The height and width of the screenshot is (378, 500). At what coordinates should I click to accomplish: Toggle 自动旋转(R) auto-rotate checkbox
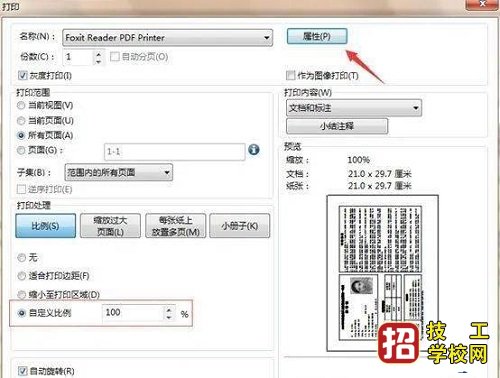coord(22,371)
